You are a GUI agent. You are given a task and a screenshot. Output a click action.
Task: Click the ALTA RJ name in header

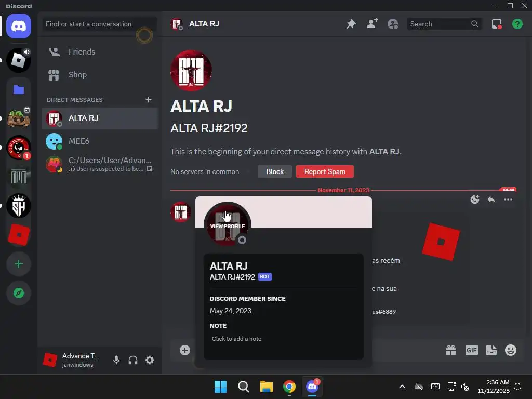click(204, 24)
